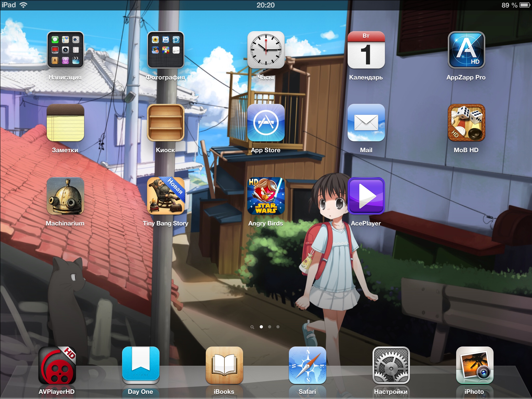
Task: Tap the iPad label in status bar
Action: (x=9, y=5)
